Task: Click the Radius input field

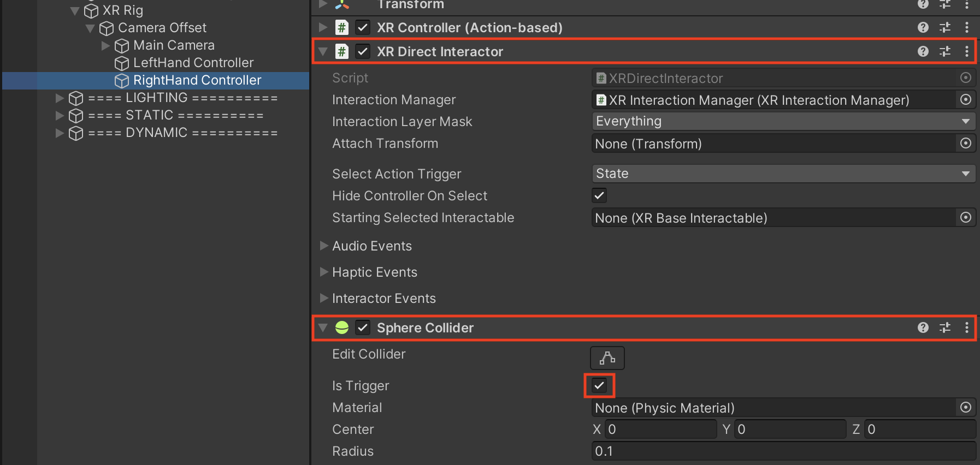Action: [x=783, y=451]
